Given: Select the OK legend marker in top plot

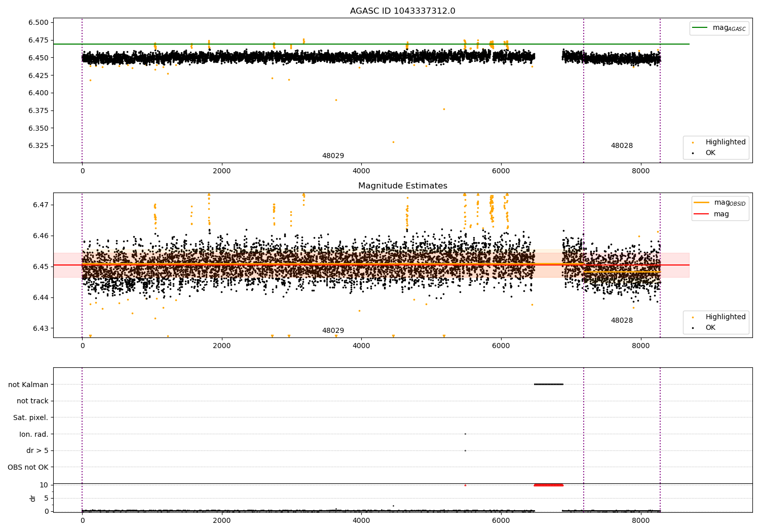Looking at the screenshot, I should coord(693,153).
